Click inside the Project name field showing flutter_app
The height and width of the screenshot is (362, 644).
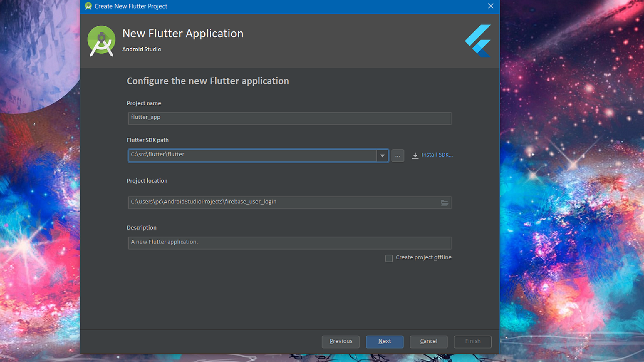coord(289,118)
